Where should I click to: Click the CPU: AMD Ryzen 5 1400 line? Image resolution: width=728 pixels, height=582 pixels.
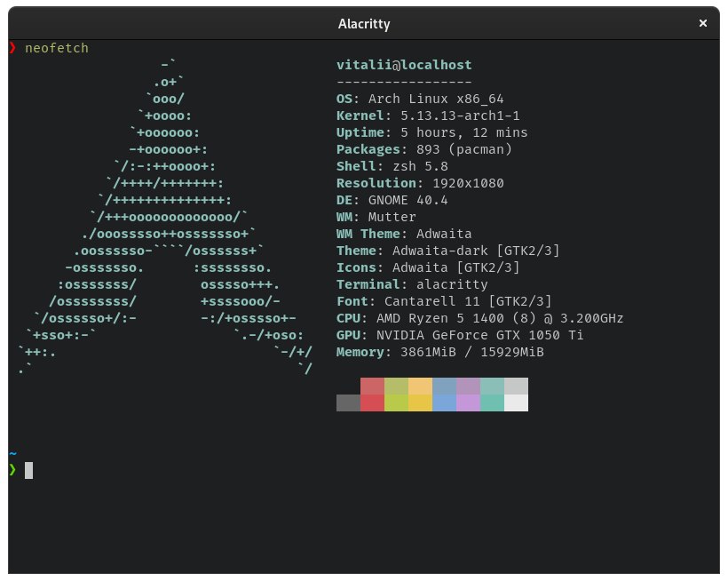click(x=479, y=318)
